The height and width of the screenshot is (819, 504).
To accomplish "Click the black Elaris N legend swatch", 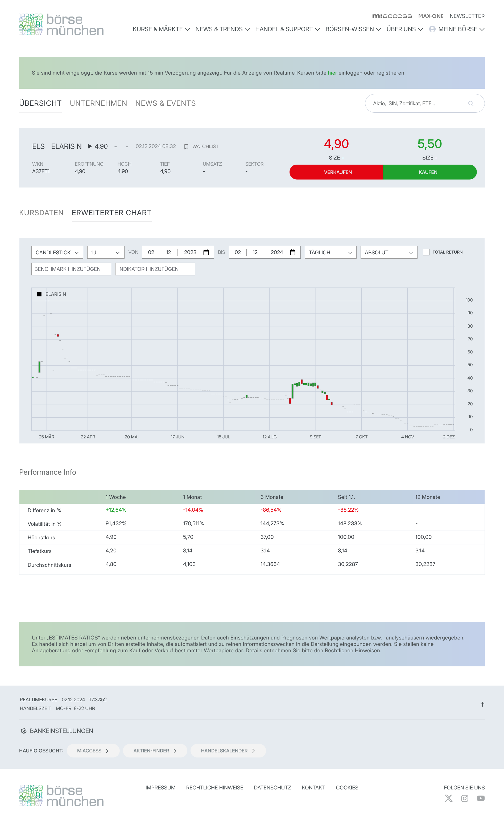I will point(39,294).
